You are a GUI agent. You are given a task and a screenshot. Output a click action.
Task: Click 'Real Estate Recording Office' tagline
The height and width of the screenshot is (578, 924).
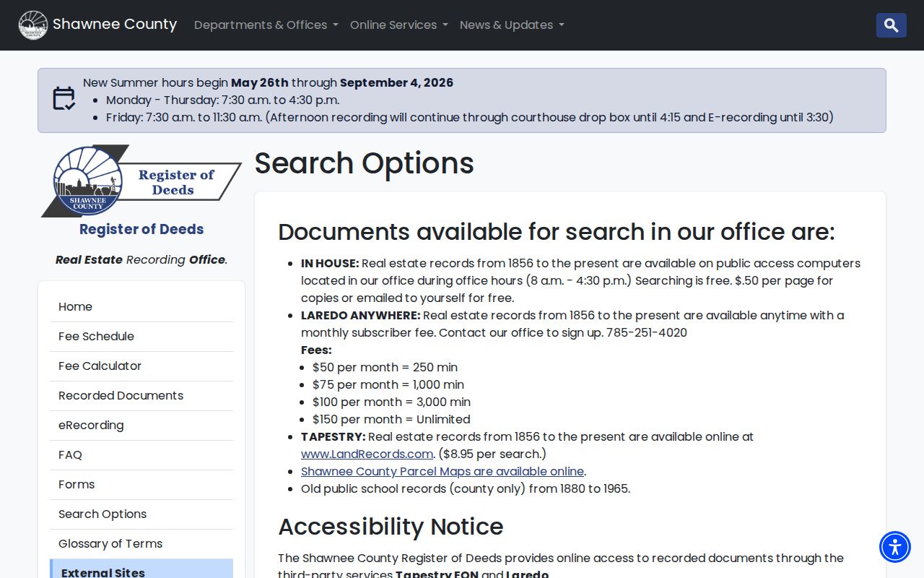coord(141,259)
